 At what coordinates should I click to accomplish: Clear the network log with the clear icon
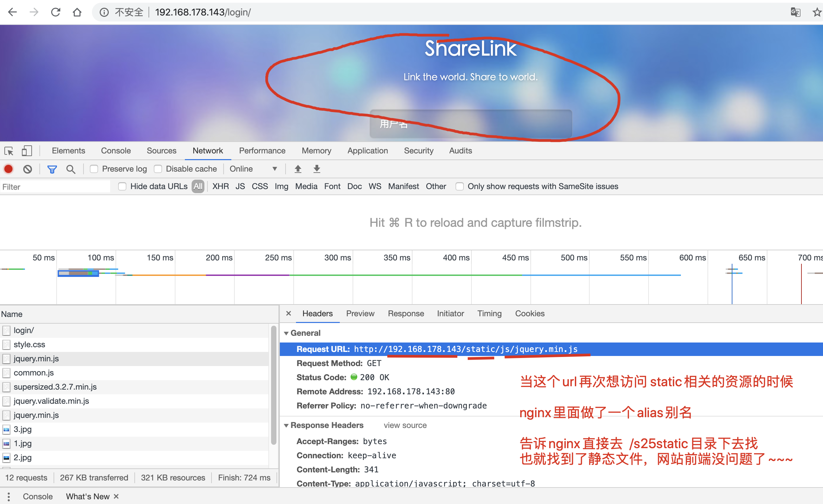coord(28,169)
